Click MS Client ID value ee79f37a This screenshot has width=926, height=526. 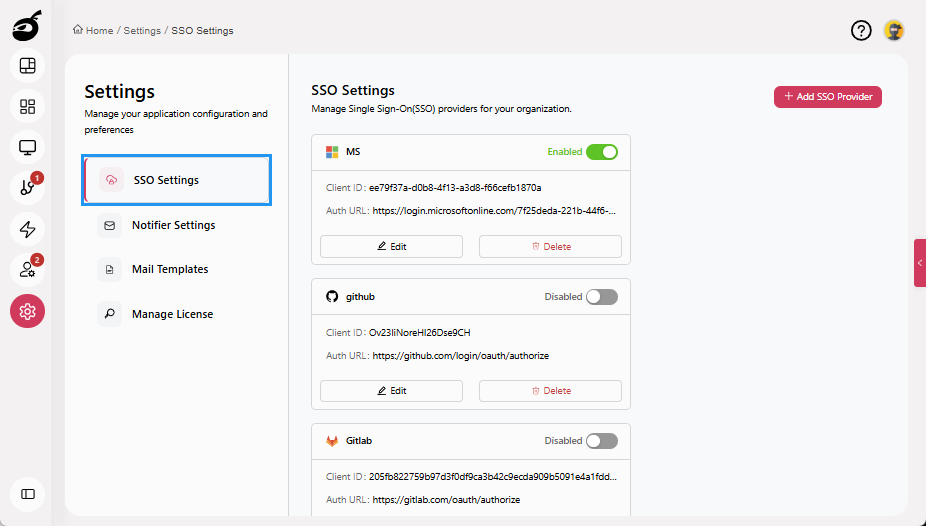point(455,188)
